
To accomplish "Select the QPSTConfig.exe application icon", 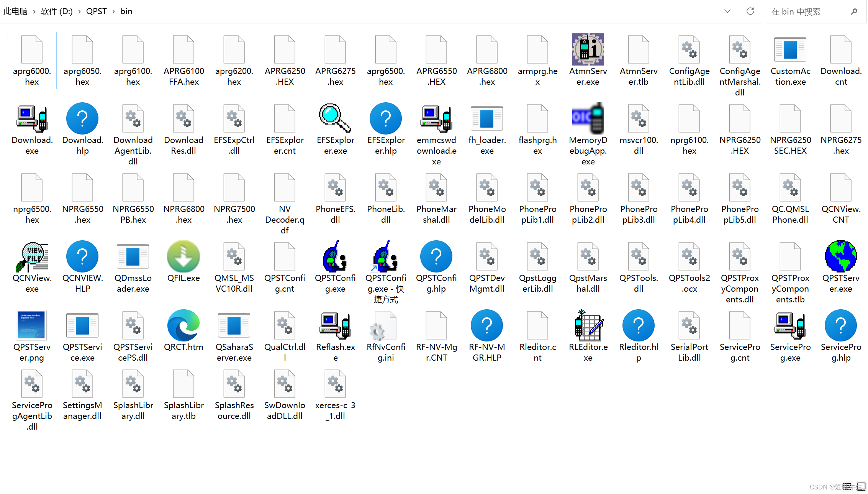I will [x=335, y=257].
